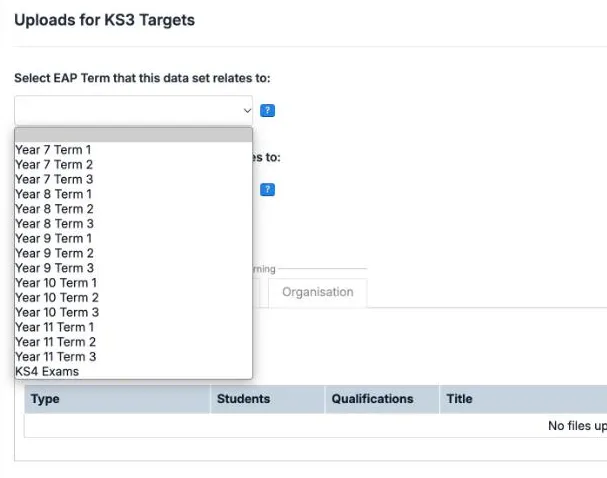Viewport: 607px width, 478px height.
Task: Pick Year 8 Term 3
Action: coord(134,224)
